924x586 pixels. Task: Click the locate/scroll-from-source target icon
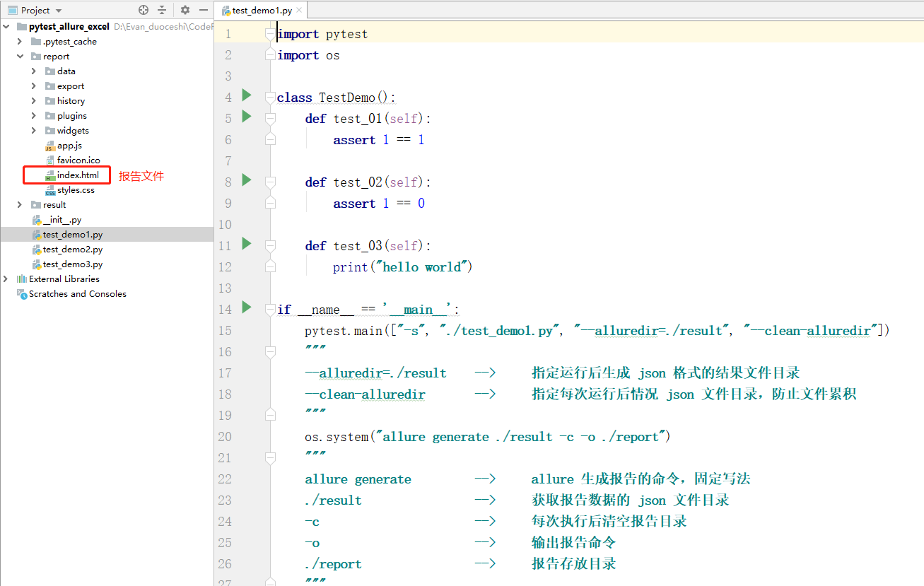(x=144, y=10)
